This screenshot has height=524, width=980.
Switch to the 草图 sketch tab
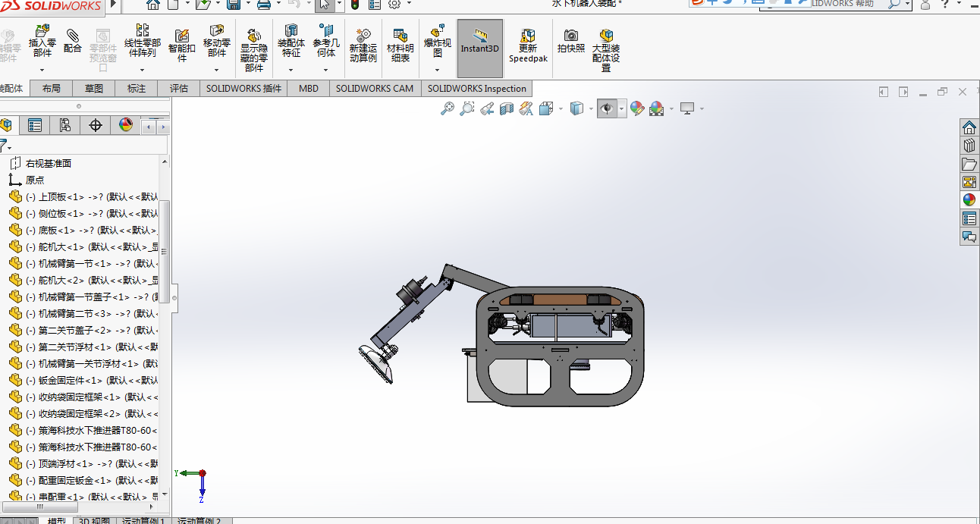click(94, 89)
